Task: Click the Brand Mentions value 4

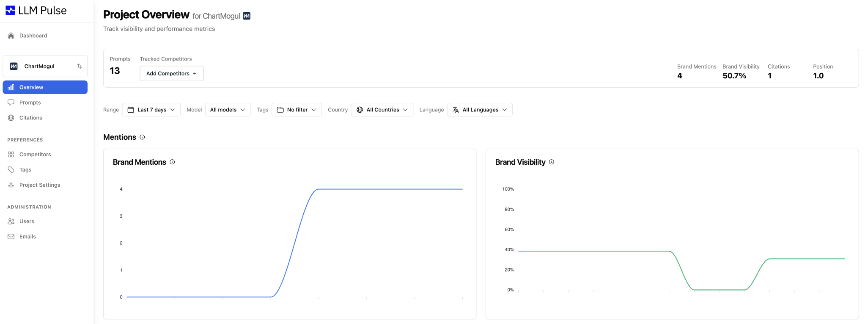Action: coord(680,76)
